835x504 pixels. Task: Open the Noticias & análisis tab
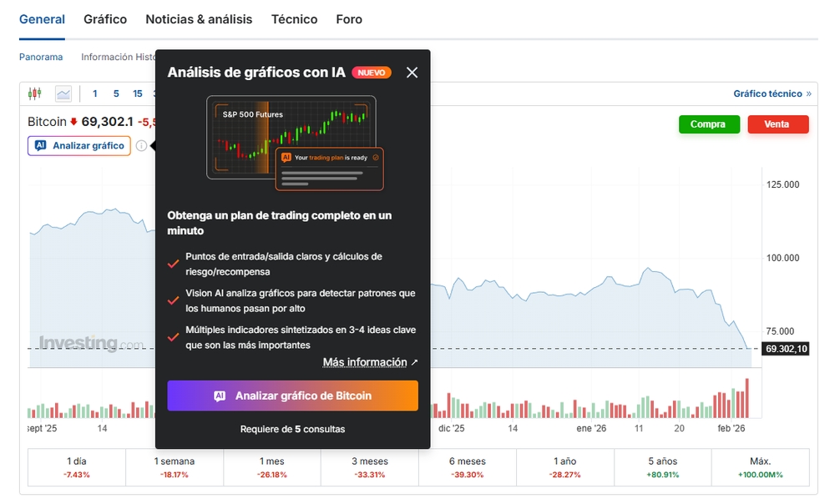click(199, 19)
